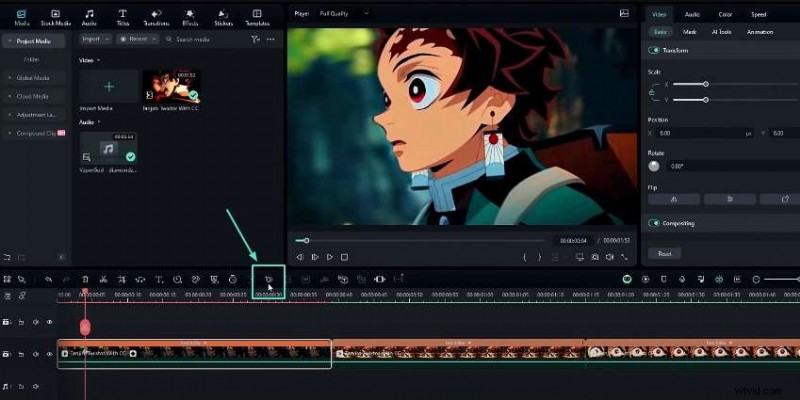Viewport: 800px width, 400px height.
Task: Open the Import dropdown
Action: point(95,39)
